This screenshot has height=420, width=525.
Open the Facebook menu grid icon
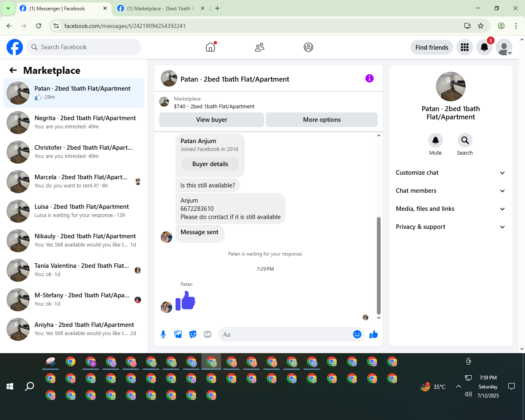pyautogui.click(x=465, y=47)
